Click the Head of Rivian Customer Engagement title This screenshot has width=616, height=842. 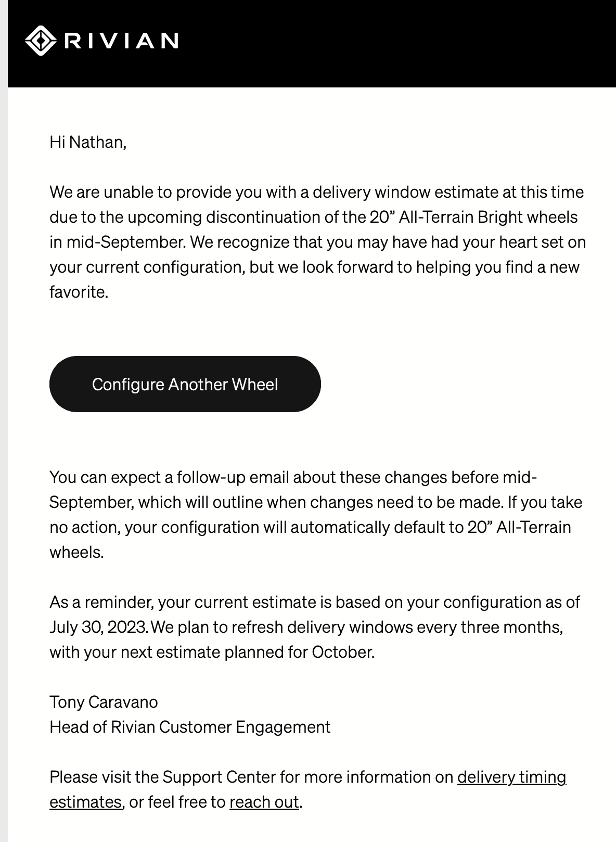tap(190, 727)
